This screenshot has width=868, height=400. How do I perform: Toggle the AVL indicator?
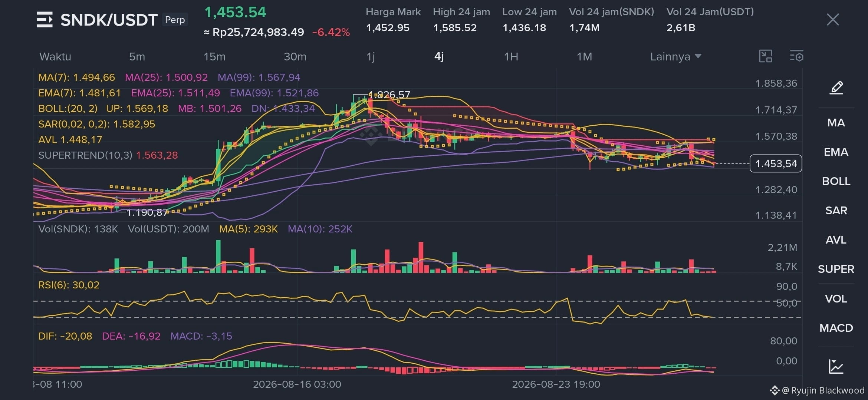[x=836, y=240]
